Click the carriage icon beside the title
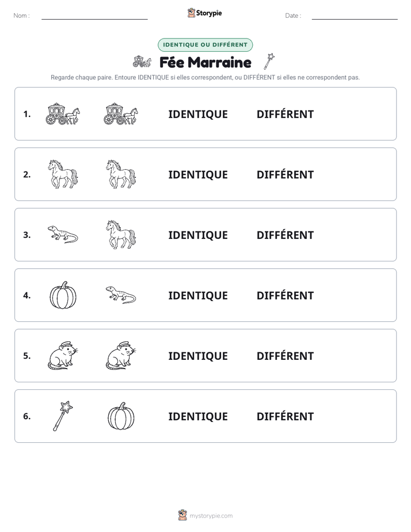The width and height of the screenshot is (411, 532). (142, 62)
